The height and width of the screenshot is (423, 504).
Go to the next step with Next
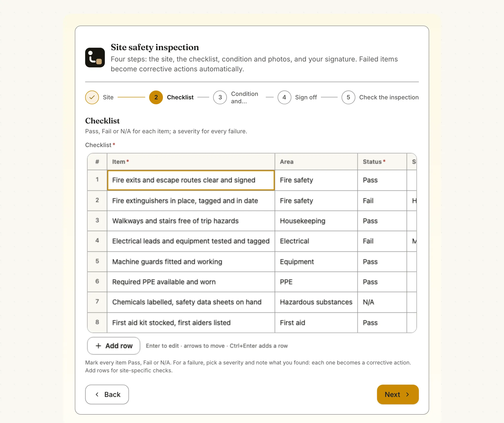tap(398, 394)
